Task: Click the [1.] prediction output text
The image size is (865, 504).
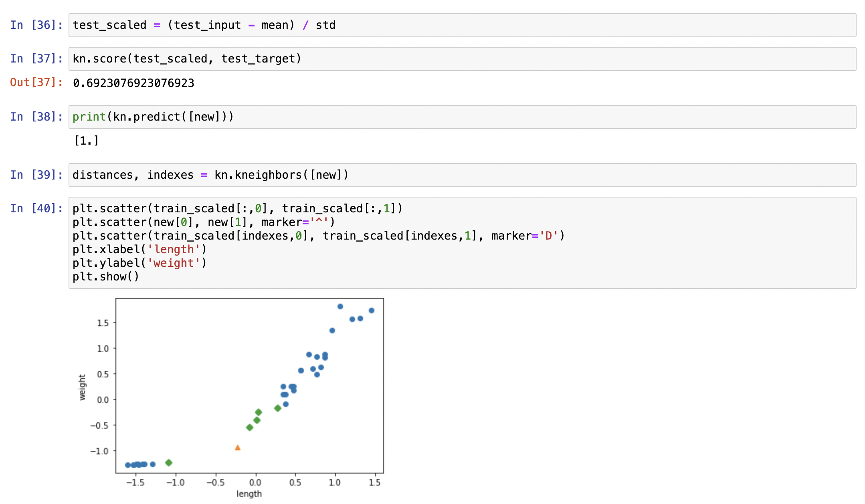Action: pyautogui.click(x=86, y=141)
